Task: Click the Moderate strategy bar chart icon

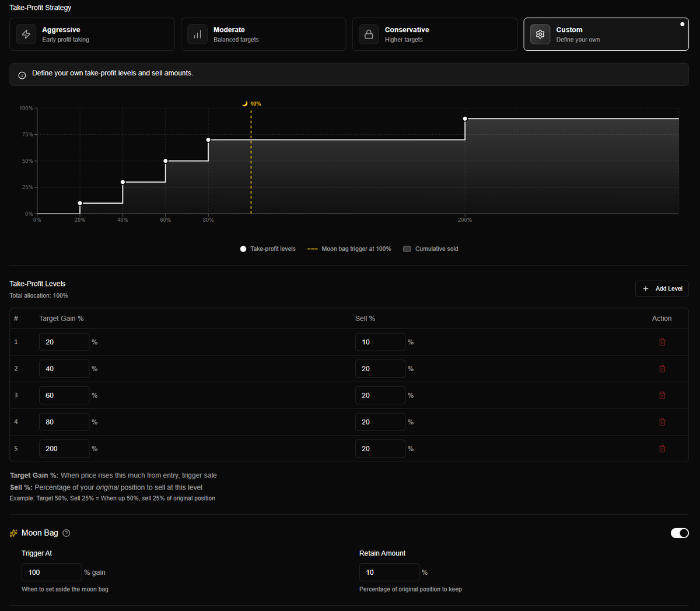Action: tap(198, 34)
